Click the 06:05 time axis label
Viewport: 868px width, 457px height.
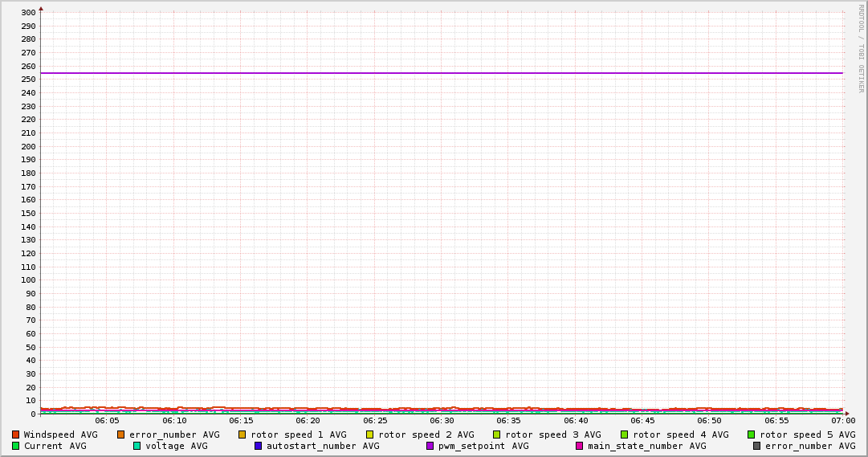(108, 421)
